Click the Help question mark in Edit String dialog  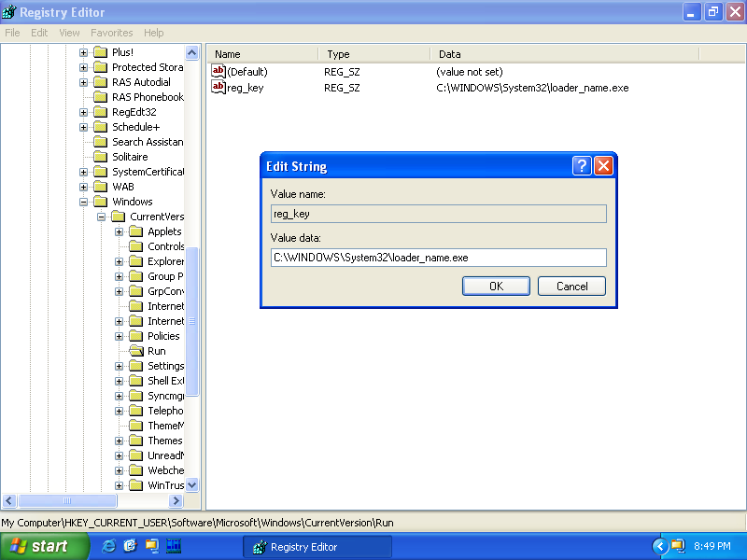pyautogui.click(x=582, y=166)
